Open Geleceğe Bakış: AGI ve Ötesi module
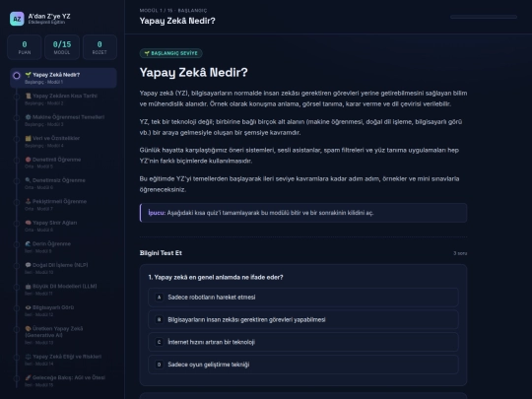Screen dimensions: 532x399 click(63, 380)
